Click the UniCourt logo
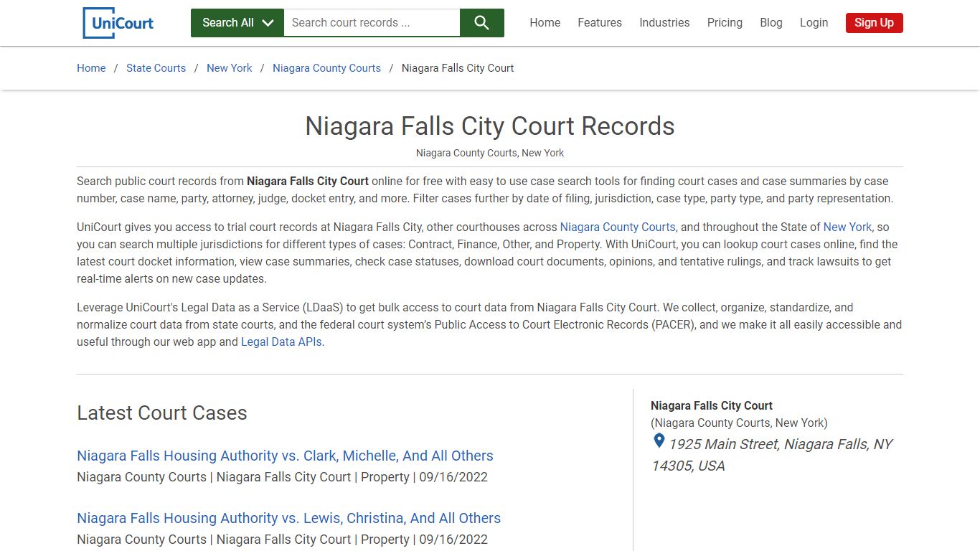This screenshot has width=980, height=551. coord(118,23)
